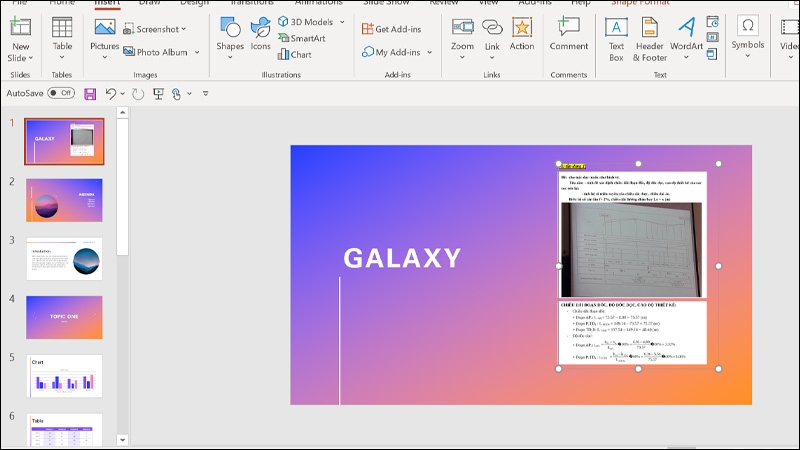
Task: Click the bottom-center handle of selected image
Action: pos(638,369)
